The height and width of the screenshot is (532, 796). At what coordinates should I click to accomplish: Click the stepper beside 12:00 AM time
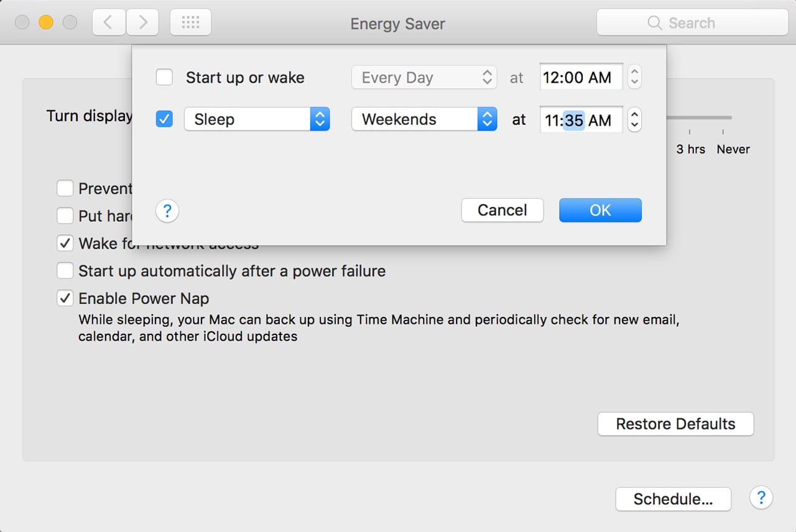(x=634, y=77)
